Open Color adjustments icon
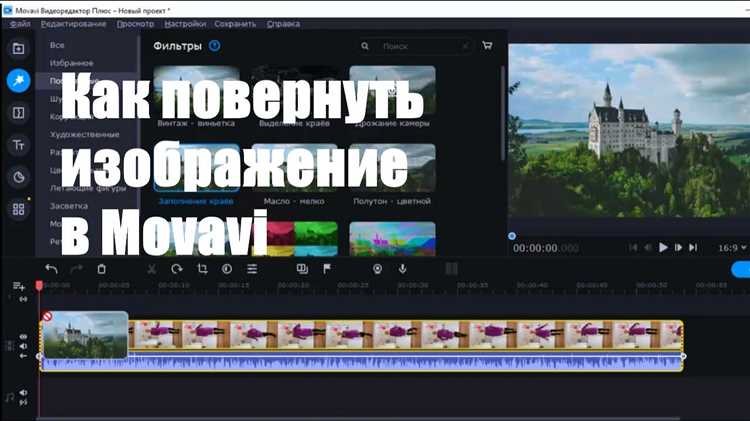The image size is (750, 421). (227, 269)
